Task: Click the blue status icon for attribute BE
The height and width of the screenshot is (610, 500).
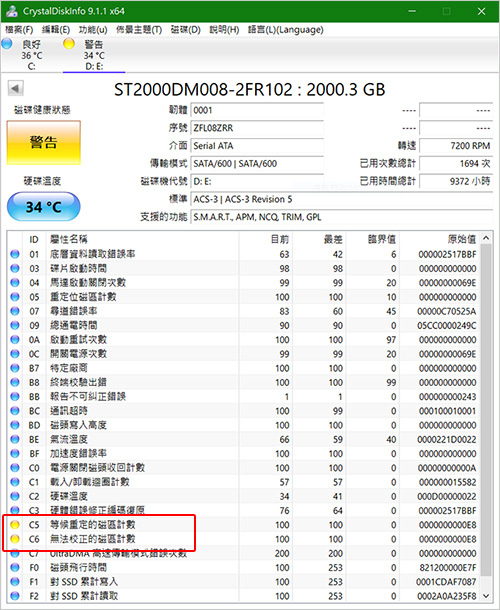Action: tap(15, 439)
